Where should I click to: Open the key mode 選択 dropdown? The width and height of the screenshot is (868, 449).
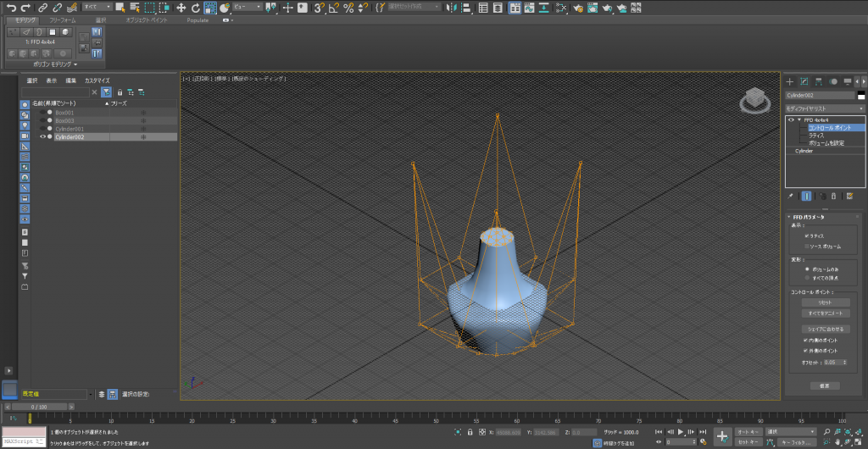pos(791,431)
